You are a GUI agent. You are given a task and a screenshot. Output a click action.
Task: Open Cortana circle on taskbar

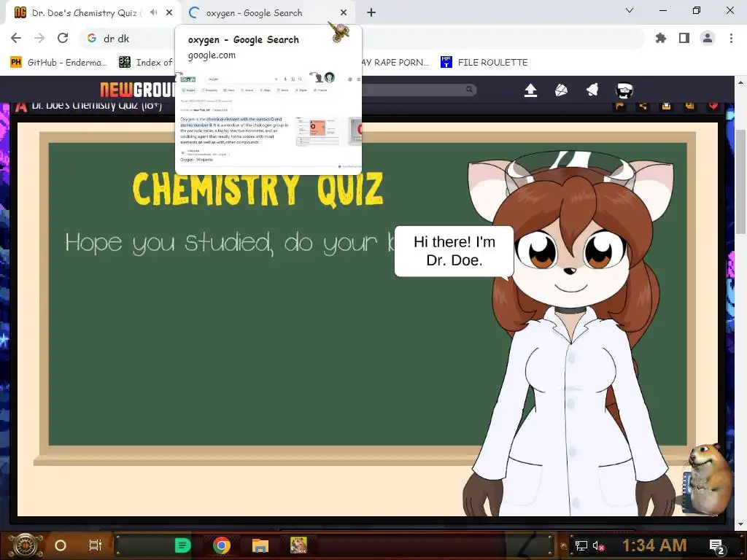click(x=61, y=545)
